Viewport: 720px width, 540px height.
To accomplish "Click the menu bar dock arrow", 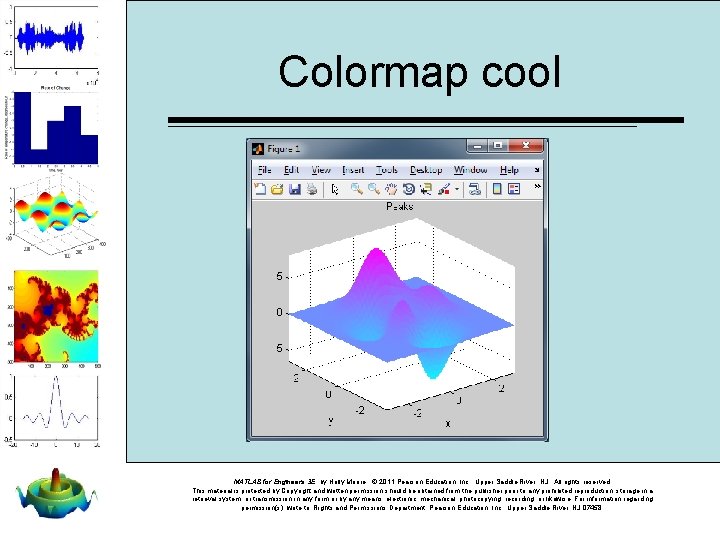I will [x=537, y=170].
